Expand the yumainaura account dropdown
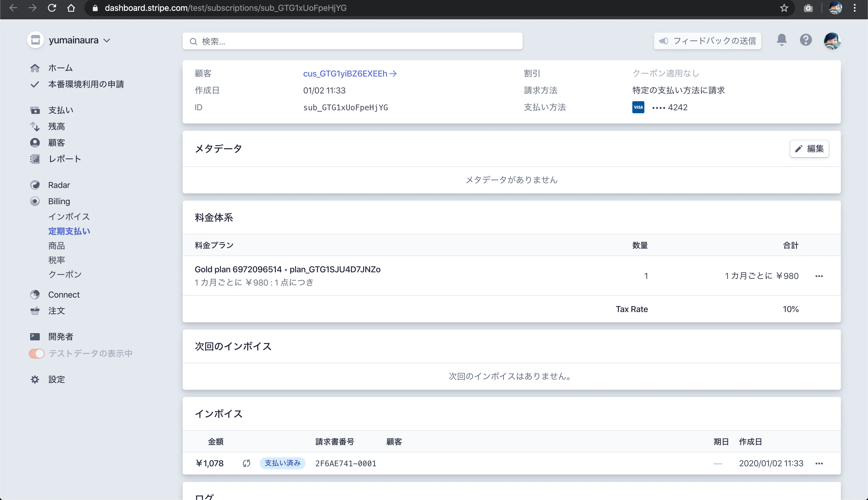Viewport: 868px width, 500px height. pos(79,40)
